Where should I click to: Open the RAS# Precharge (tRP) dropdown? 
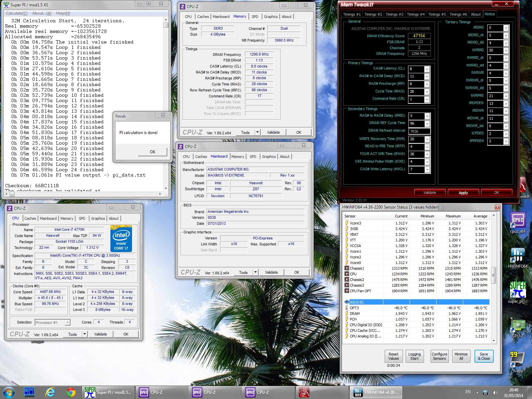click(427, 84)
